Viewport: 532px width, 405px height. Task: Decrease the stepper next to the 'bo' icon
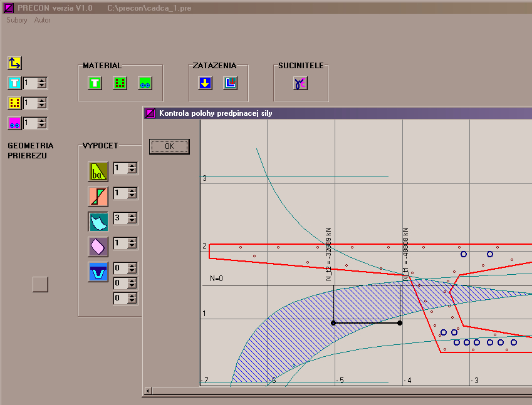[132, 171]
